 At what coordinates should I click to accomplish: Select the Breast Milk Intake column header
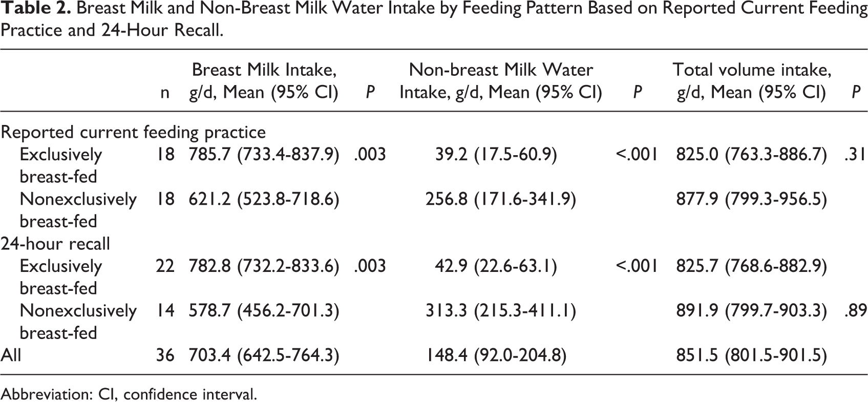pyautogui.click(x=264, y=80)
